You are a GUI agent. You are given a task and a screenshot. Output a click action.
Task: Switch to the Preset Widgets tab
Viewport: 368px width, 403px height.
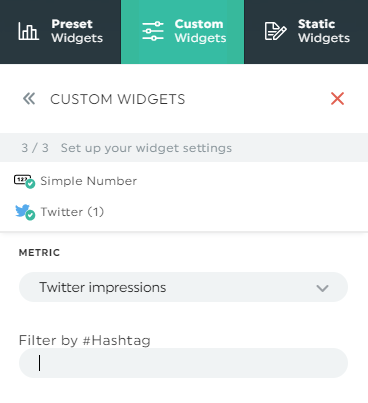[60, 32]
